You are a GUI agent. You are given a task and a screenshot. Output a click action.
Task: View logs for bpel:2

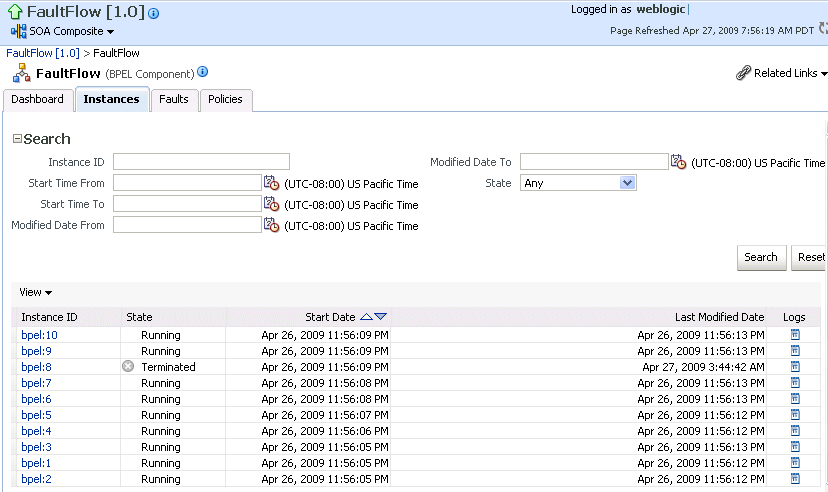click(x=795, y=479)
